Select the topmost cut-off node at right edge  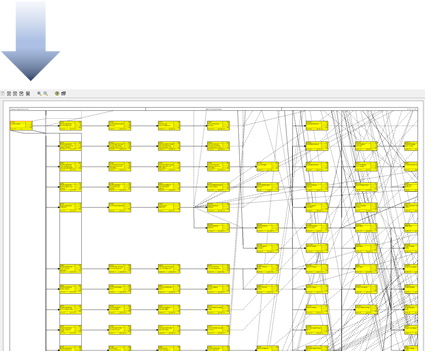coord(411,146)
